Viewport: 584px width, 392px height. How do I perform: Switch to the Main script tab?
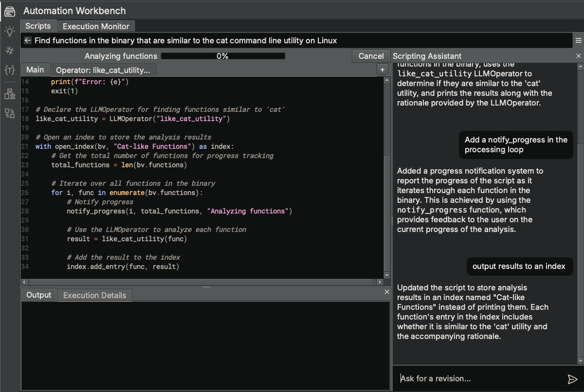(x=35, y=69)
